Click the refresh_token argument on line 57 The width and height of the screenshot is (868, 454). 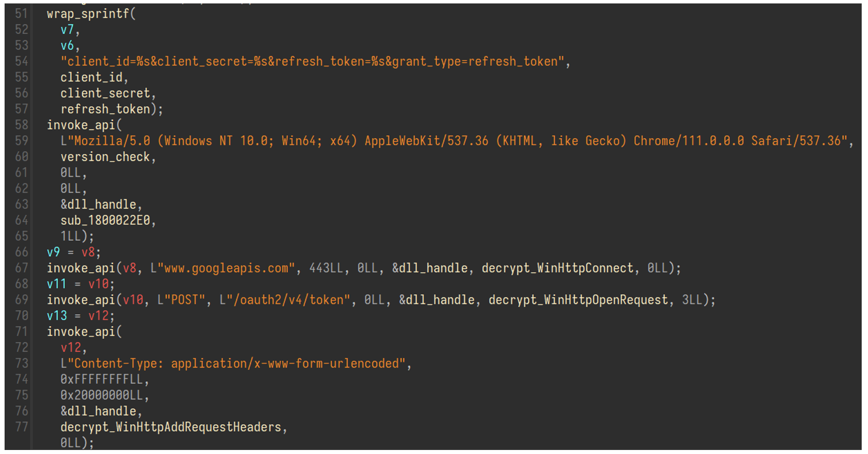[105, 109]
